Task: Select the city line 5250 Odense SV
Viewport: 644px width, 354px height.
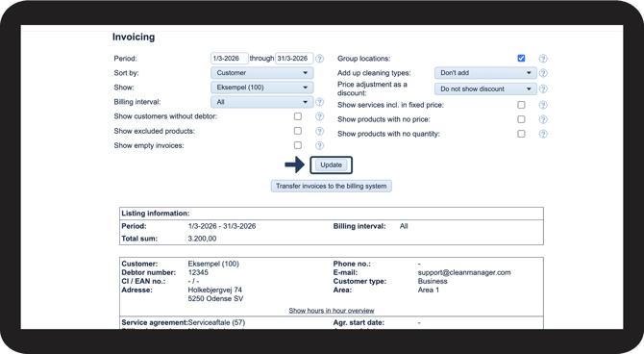Action: click(215, 298)
